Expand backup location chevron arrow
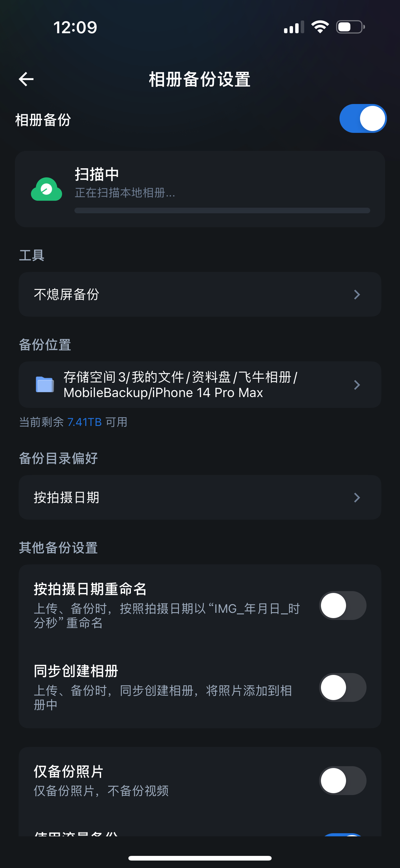This screenshot has width=400, height=868. pos(357,385)
